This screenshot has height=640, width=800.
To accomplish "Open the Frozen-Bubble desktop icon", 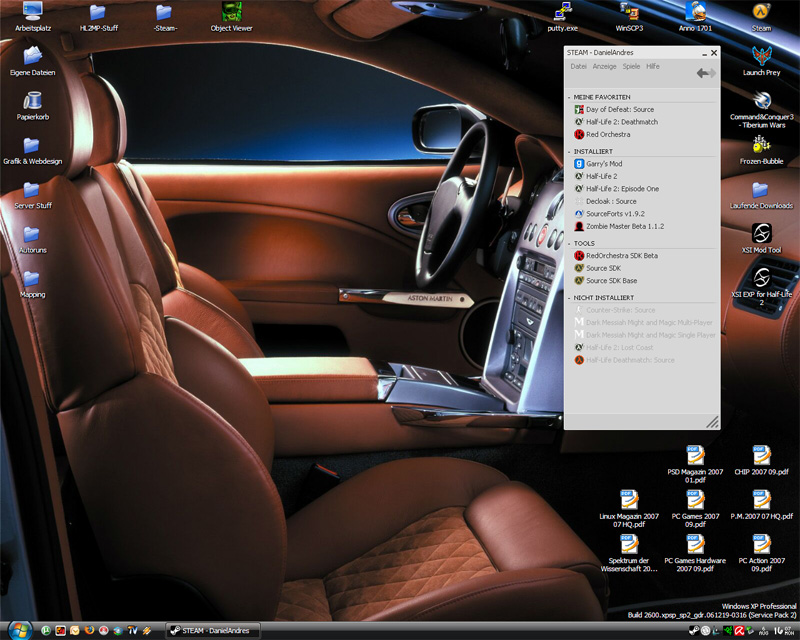I will (x=761, y=146).
